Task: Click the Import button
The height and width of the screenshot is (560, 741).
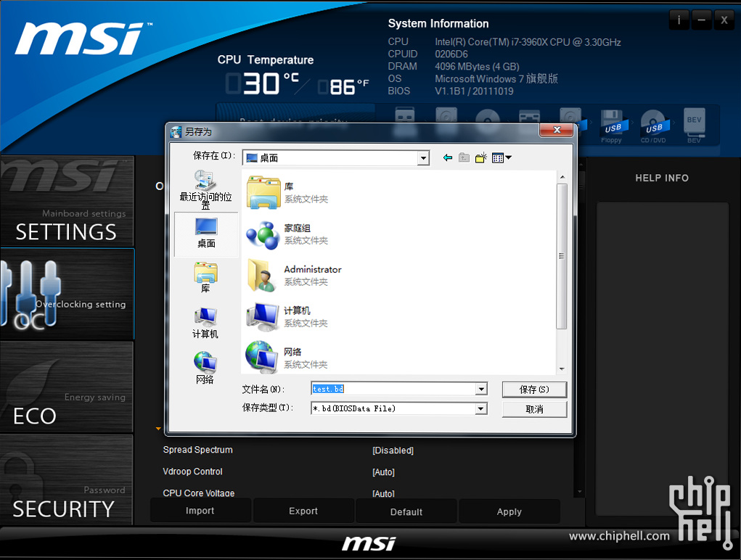Action: (200, 511)
